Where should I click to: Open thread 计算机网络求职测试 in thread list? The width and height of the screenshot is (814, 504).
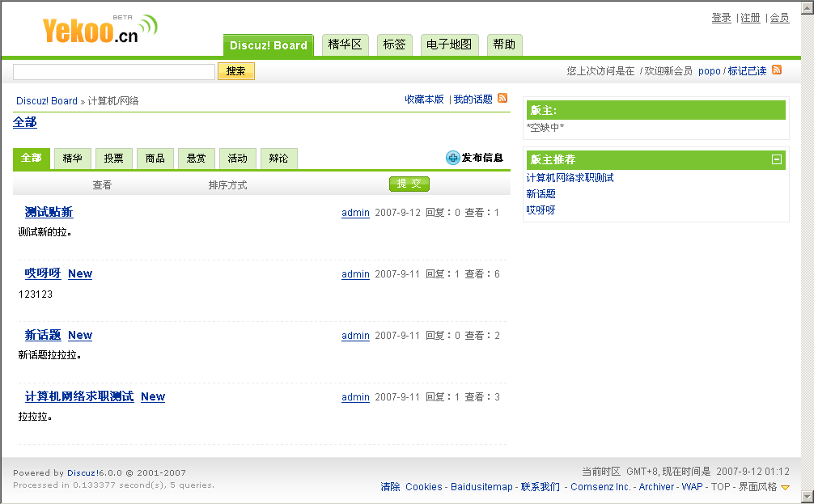pos(79,396)
